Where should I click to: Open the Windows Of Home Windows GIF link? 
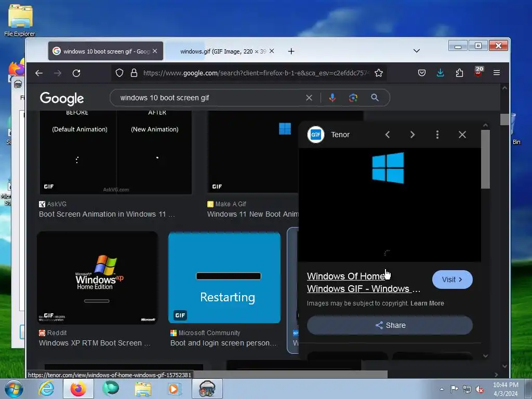363,282
